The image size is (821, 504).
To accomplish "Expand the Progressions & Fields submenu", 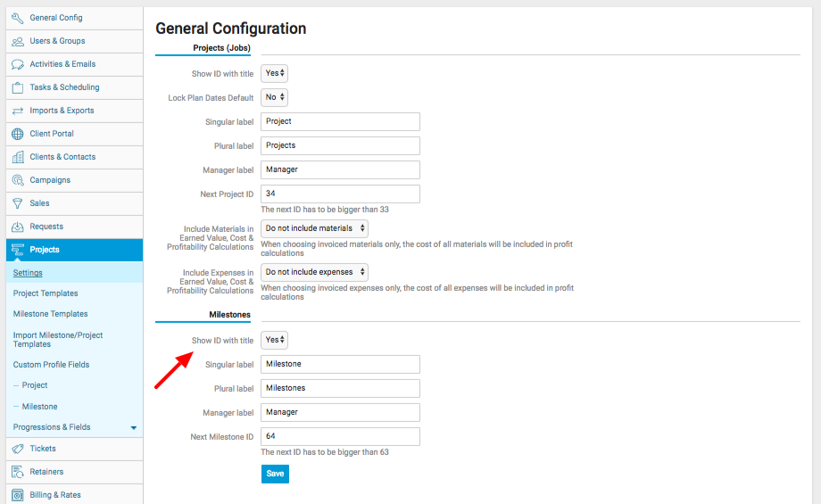I will point(134,427).
